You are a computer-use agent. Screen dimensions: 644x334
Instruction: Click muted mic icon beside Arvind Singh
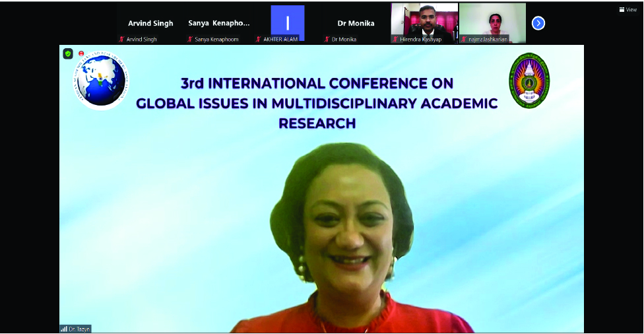click(121, 40)
